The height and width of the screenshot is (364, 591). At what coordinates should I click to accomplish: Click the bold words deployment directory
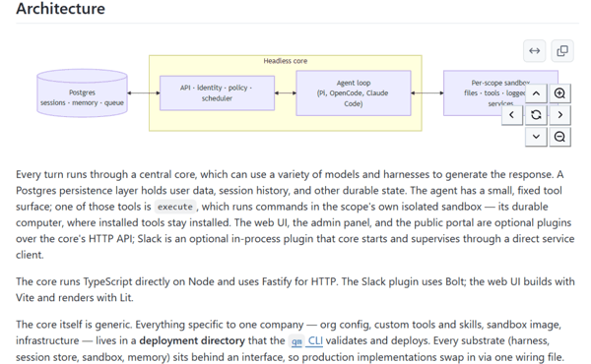click(x=192, y=341)
